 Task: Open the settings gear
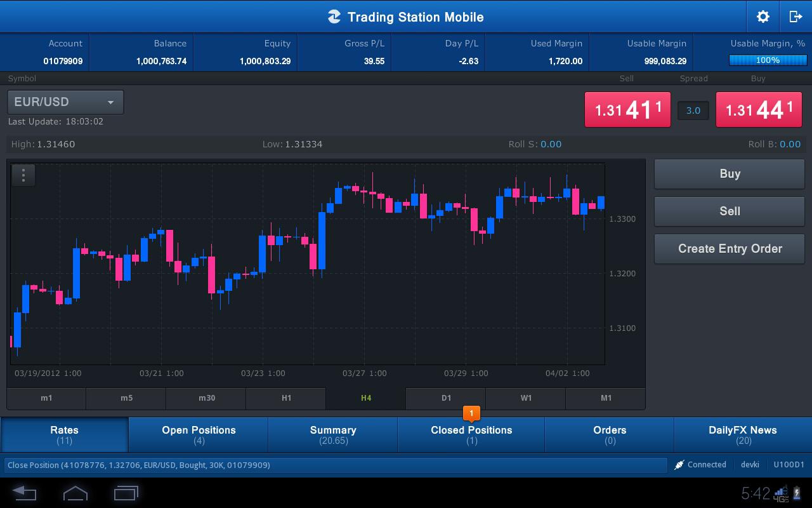(x=763, y=17)
